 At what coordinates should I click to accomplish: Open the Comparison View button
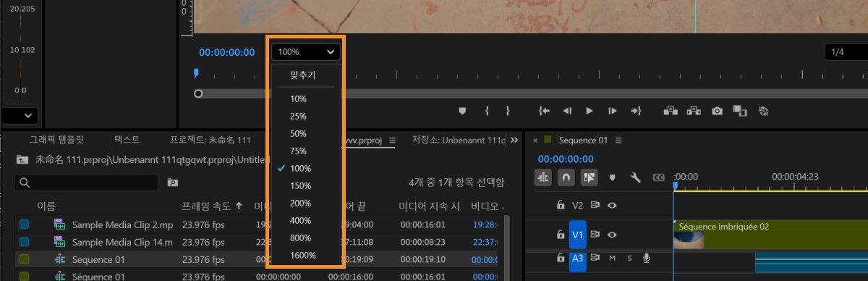(x=739, y=111)
